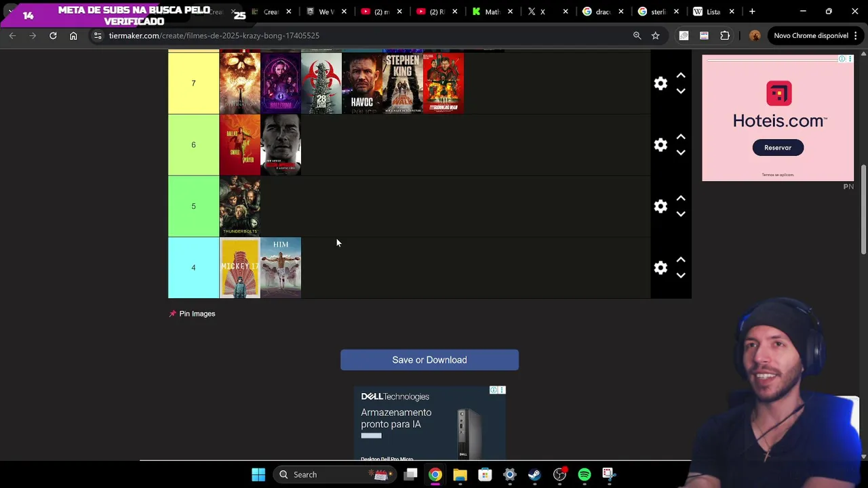
Task: Close the Lista tab
Action: (732, 12)
